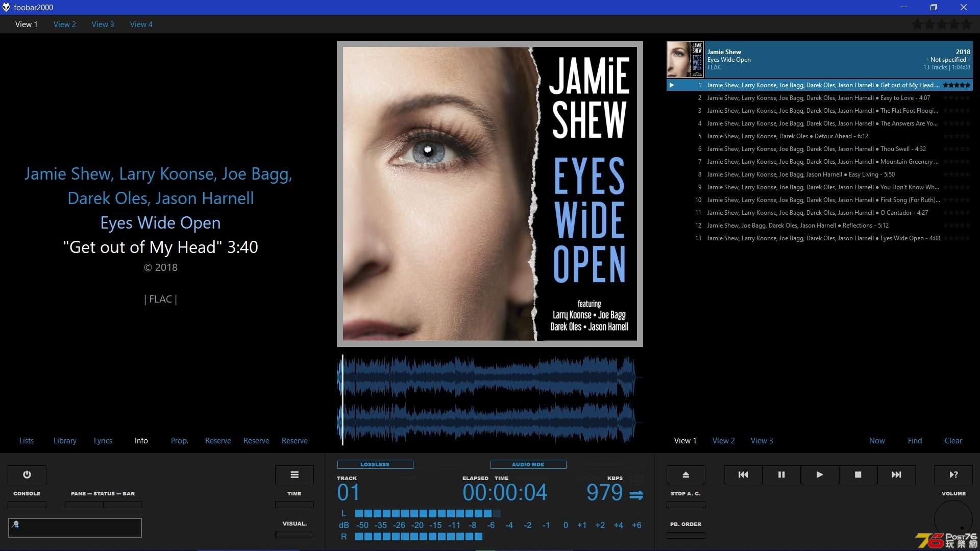Click the power icon button above Console
980x551 pixels.
tap(27, 474)
